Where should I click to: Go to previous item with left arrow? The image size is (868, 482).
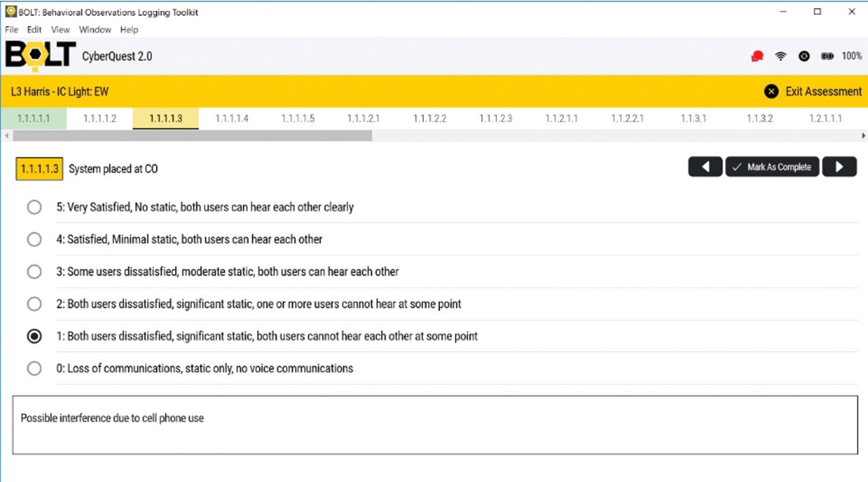pyautogui.click(x=705, y=167)
